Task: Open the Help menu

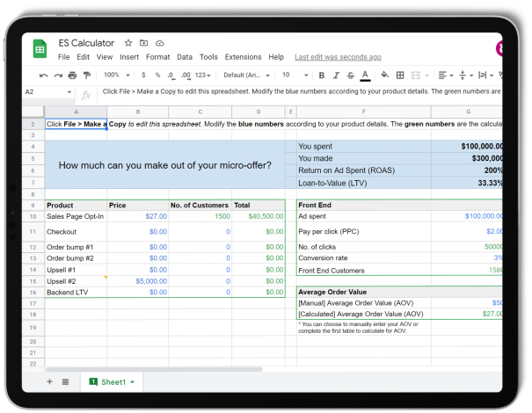Action: pyautogui.click(x=276, y=57)
